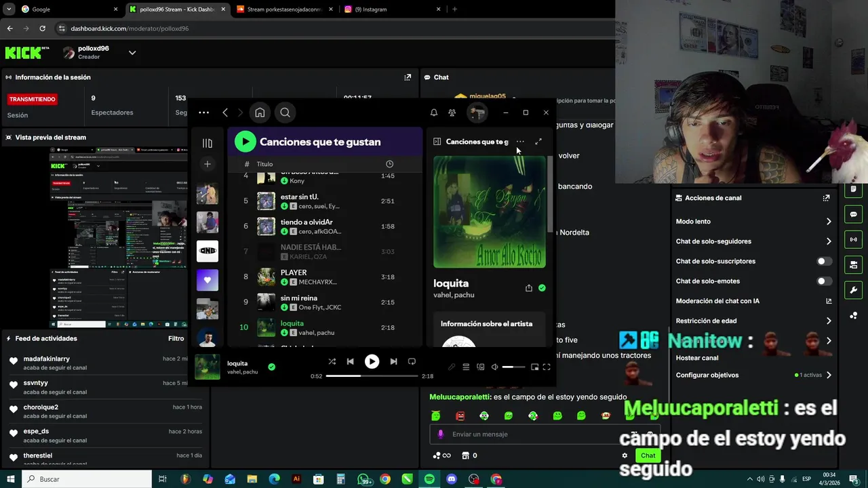Click the loquita album art in now playing panel
Viewport: 868px width, 488px height.
pos(490,212)
